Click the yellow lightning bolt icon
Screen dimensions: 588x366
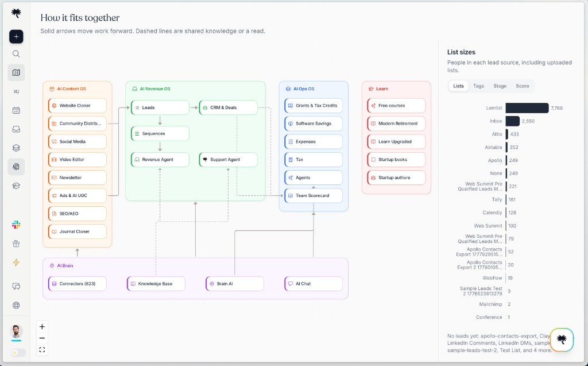[16, 263]
